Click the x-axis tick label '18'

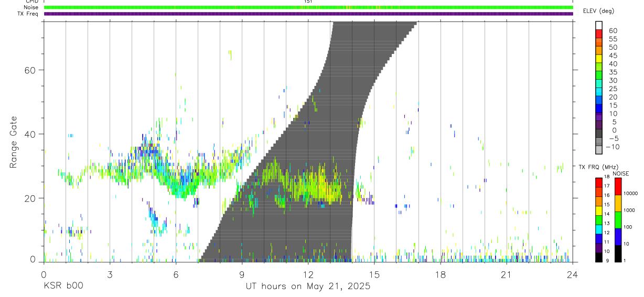pyautogui.click(x=441, y=274)
